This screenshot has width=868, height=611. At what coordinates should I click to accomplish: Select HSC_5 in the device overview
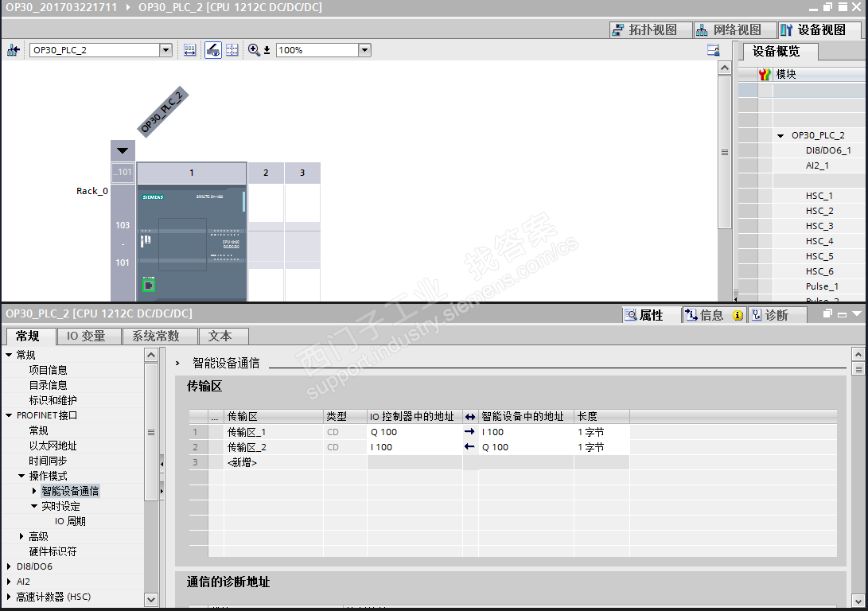pyautogui.click(x=819, y=256)
